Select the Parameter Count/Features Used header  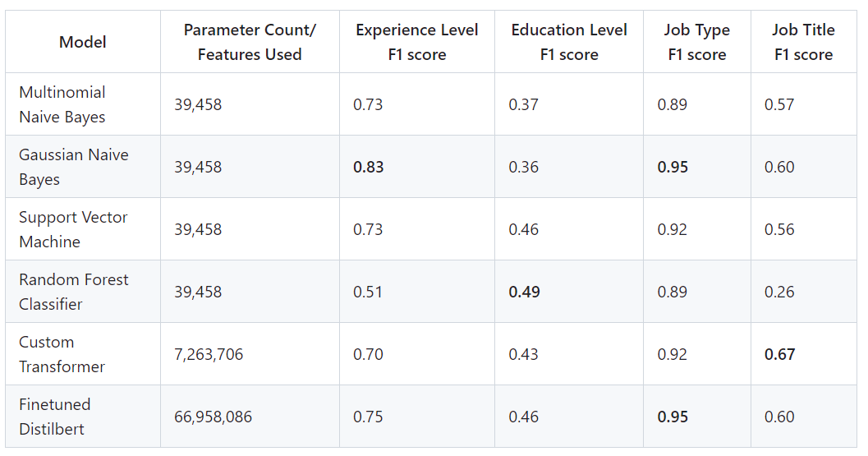pos(250,42)
